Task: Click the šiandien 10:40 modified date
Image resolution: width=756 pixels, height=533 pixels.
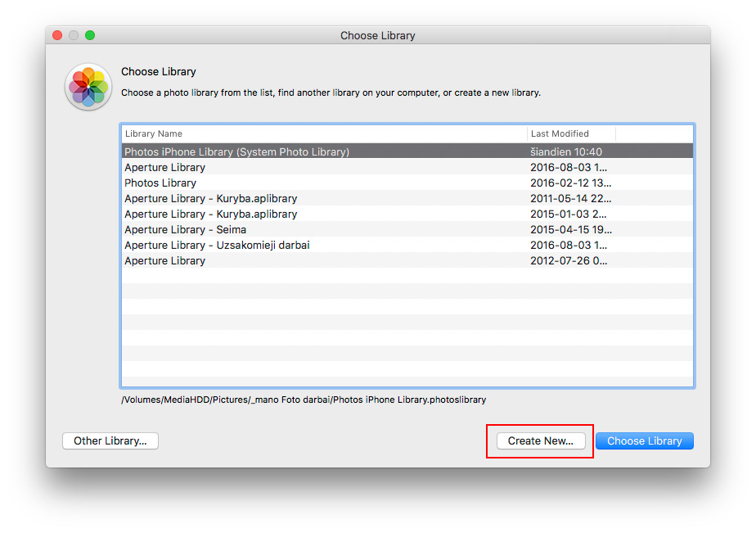Action: click(x=566, y=152)
